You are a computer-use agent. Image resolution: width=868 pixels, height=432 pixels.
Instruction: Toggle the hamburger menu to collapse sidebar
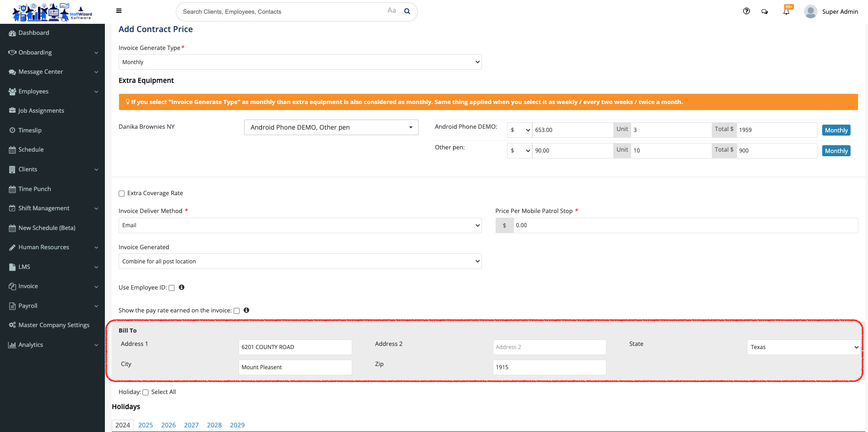[x=119, y=11]
